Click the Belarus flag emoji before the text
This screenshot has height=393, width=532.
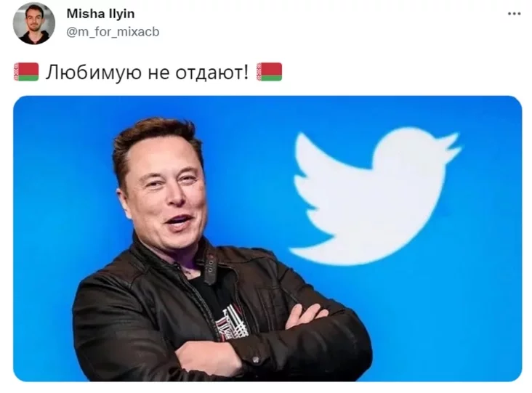tap(26, 72)
